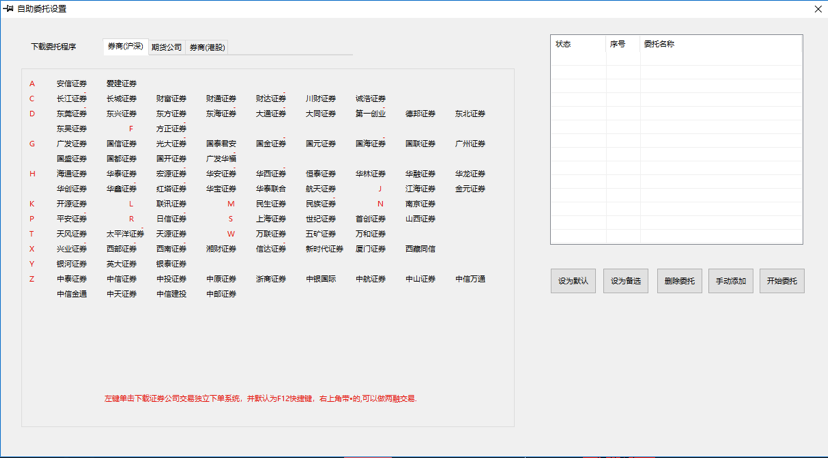Screen dimensions: 828x458
Task: Open 航天证券 download link
Action: pyautogui.click(x=321, y=189)
